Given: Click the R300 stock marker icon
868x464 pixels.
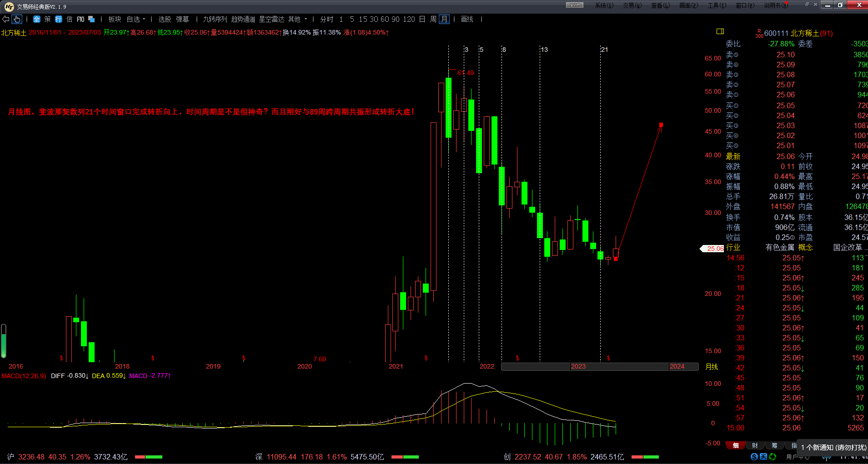Looking at the screenshot, I should 759,33.
